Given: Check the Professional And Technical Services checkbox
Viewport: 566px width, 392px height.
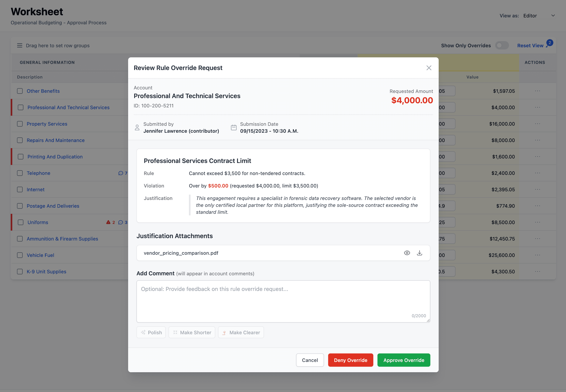Looking at the screenshot, I should click(20, 107).
